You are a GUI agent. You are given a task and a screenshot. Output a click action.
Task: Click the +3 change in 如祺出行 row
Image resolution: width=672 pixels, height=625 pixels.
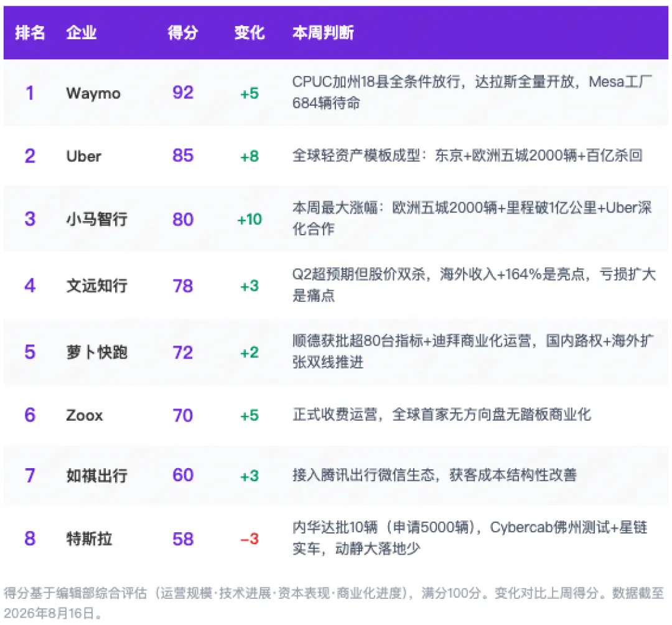click(x=250, y=476)
